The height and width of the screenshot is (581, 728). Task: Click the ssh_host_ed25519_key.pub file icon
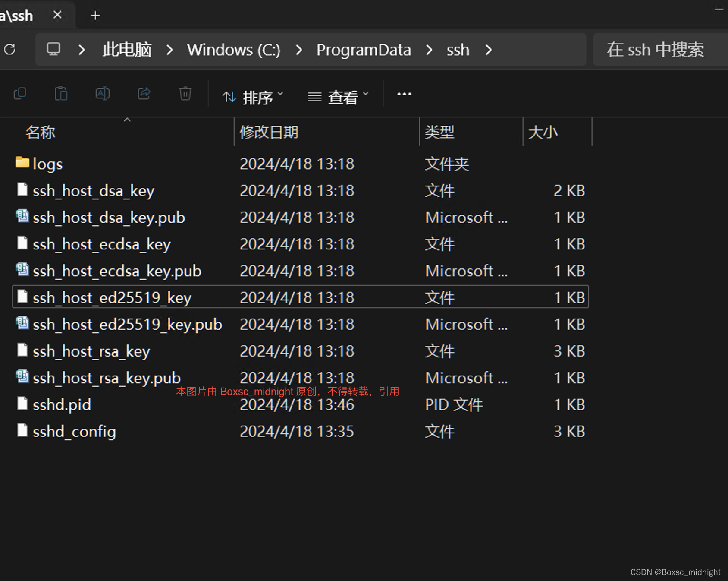click(x=22, y=323)
